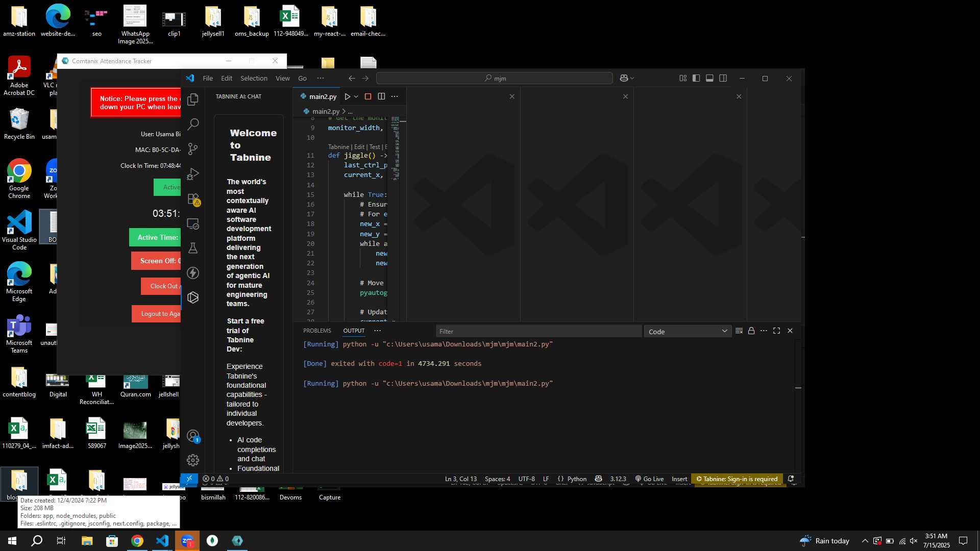Click Python 3.12.3 interpreter version

(618, 479)
